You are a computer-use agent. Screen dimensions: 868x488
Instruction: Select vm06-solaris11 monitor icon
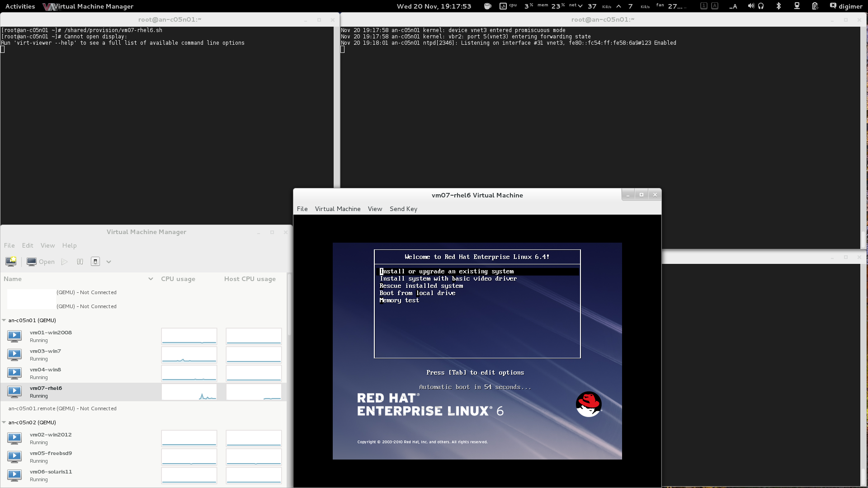tap(14, 475)
